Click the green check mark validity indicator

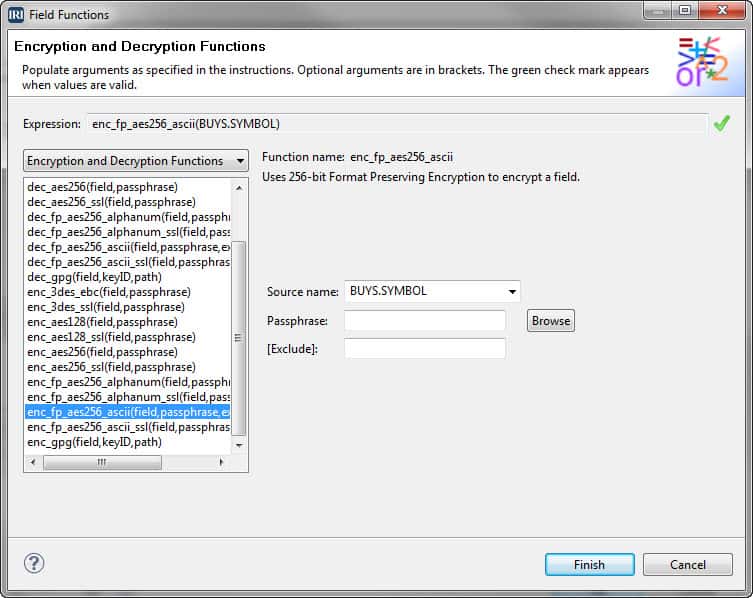point(721,123)
